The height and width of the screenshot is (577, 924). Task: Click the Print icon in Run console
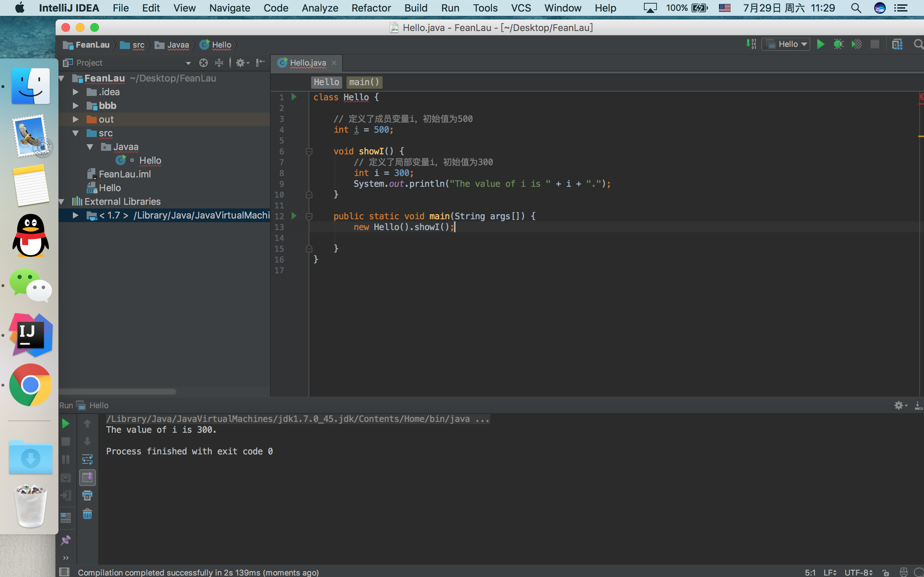[87, 495]
